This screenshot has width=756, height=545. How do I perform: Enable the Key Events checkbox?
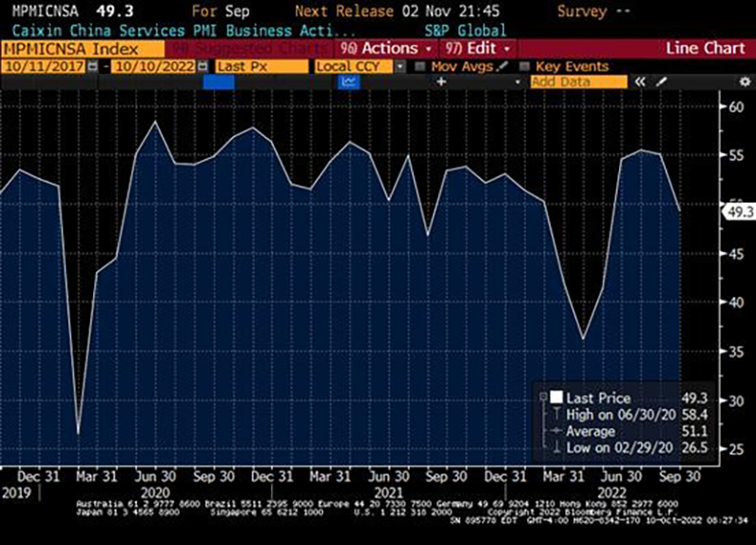point(524,66)
